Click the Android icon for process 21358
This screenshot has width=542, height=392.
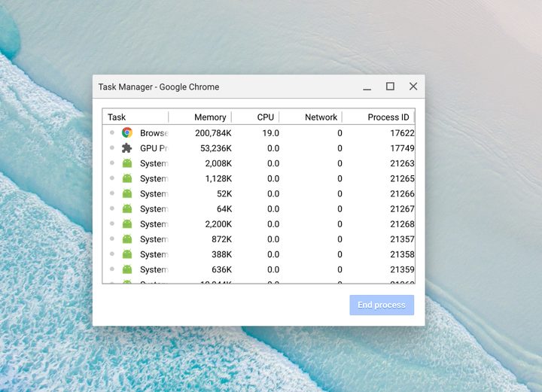pos(127,254)
